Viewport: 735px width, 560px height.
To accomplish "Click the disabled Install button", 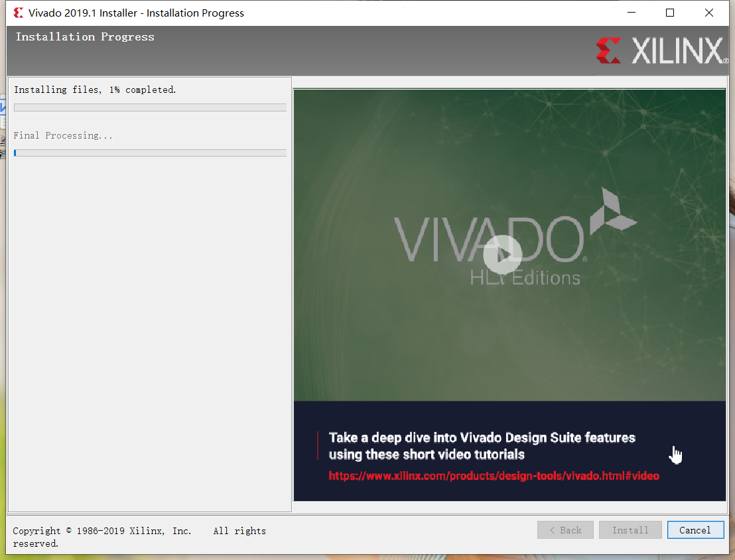I will (x=630, y=530).
